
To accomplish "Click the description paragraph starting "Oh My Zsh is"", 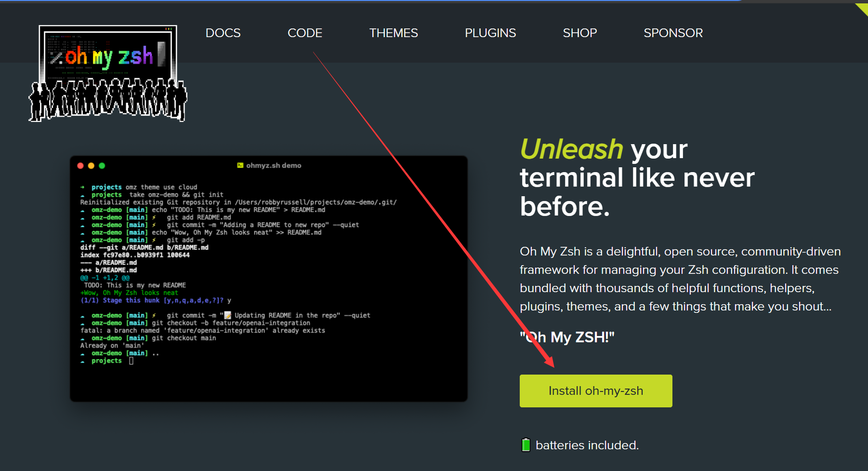I will click(x=680, y=279).
